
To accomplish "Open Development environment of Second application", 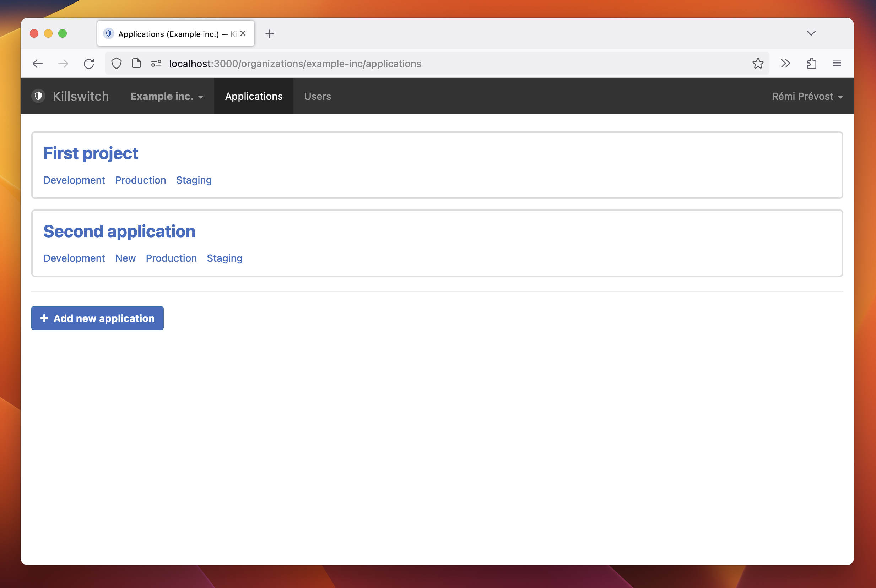I will [74, 258].
